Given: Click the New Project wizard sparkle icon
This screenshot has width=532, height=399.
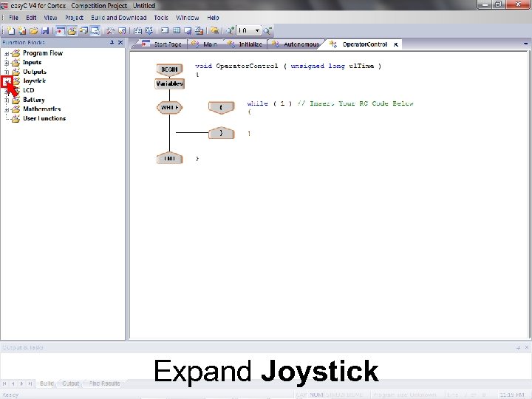Looking at the screenshot, I should pos(22,31).
